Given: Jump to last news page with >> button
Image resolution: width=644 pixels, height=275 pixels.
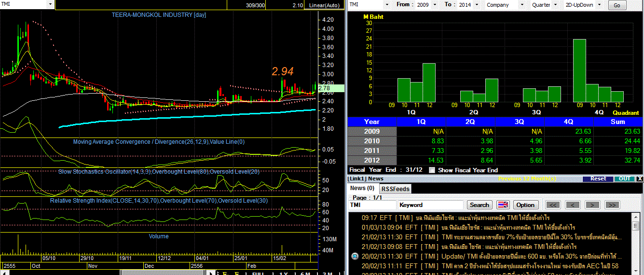Looking at the screenshot, I should 612,205.
